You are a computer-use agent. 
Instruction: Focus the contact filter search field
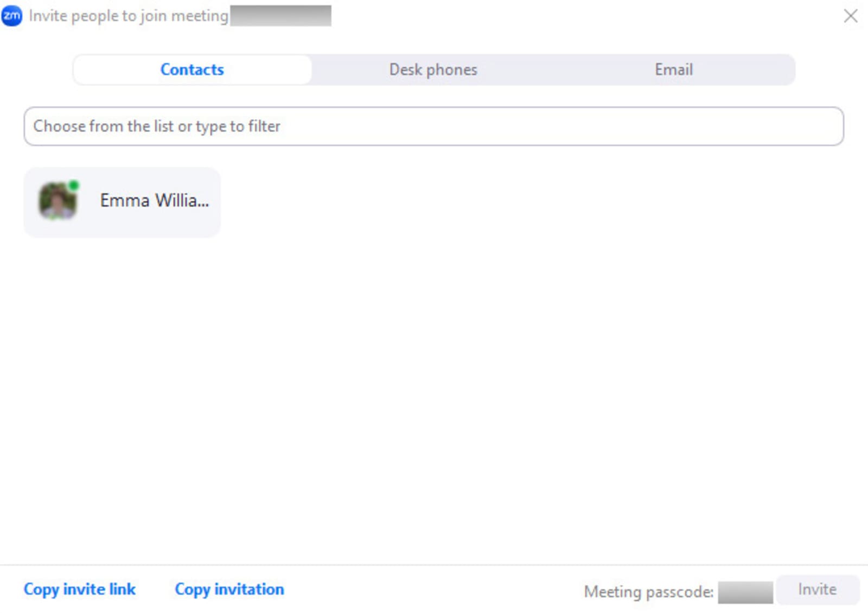point(433,126)
